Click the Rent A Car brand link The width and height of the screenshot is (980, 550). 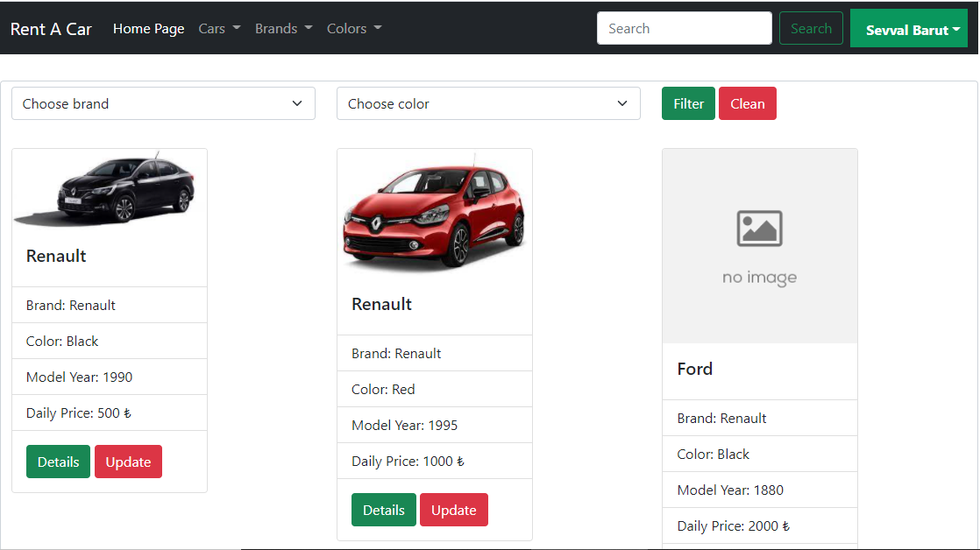click(50, 28)
